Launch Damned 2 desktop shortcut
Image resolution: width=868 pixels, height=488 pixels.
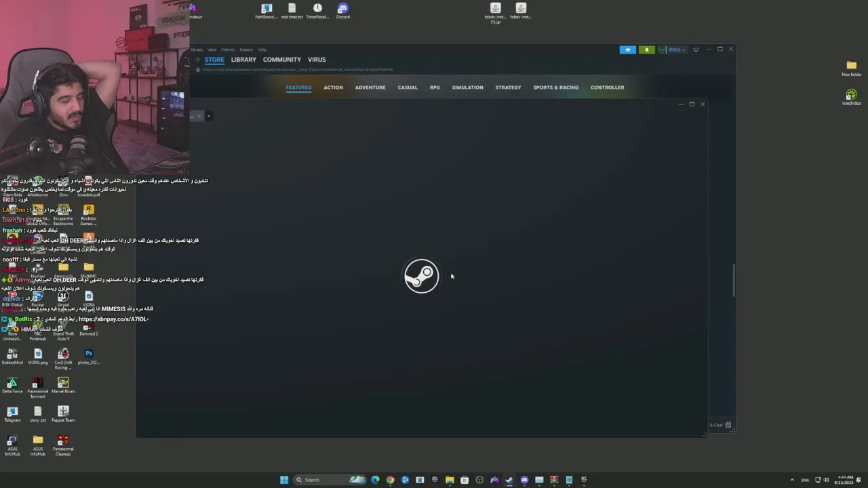tap(89, 330)
